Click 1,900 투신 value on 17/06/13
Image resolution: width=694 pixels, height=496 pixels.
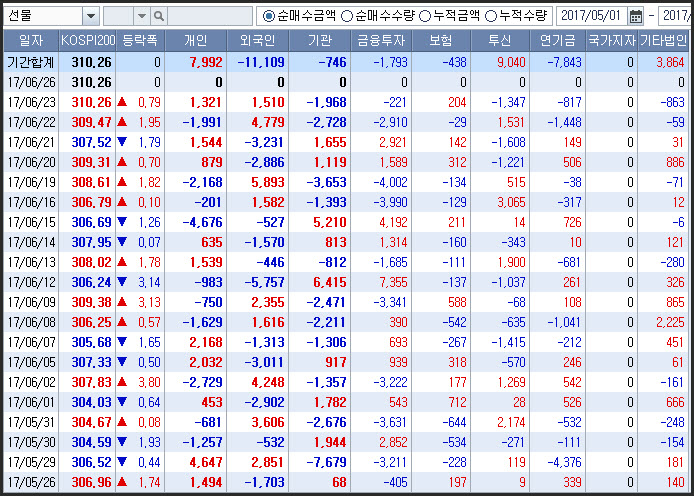[512, 262]
